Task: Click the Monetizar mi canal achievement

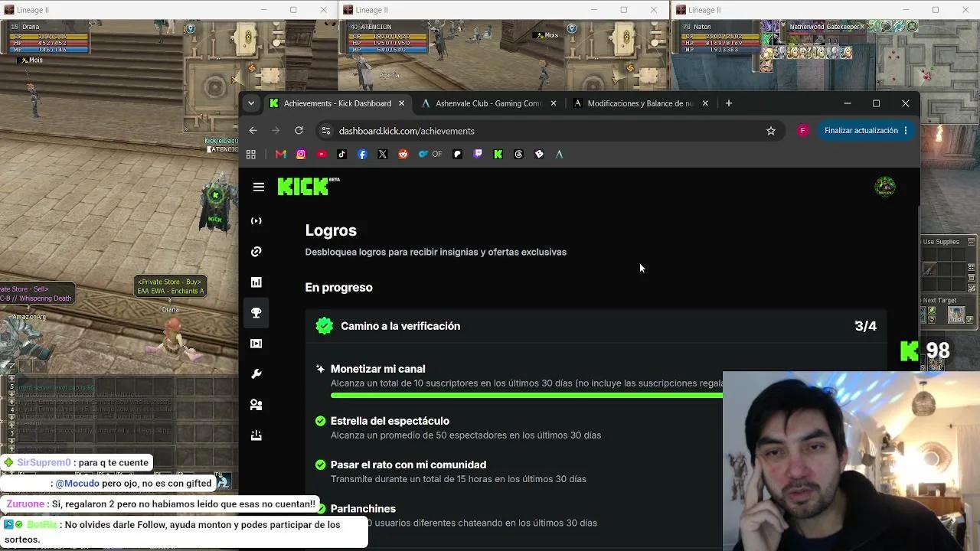Action: [x=377, y=369]
